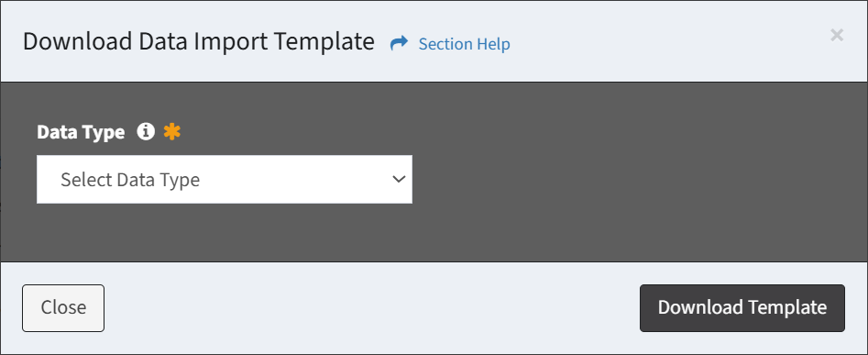Click the header bar right of Section Help
Image resolution: width=868 pixels, height=355 pixels.
tap(665, 42)
